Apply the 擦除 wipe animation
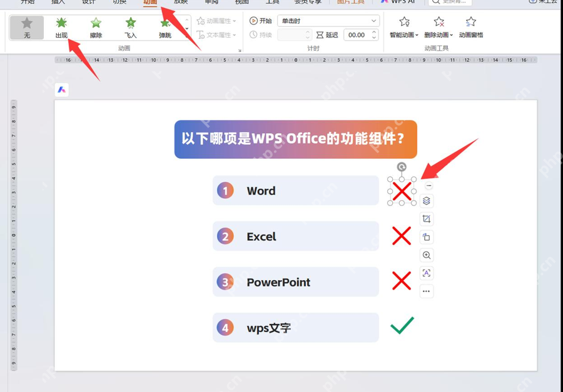The width and height of the screenshot is (563, 392). point(96,28)
